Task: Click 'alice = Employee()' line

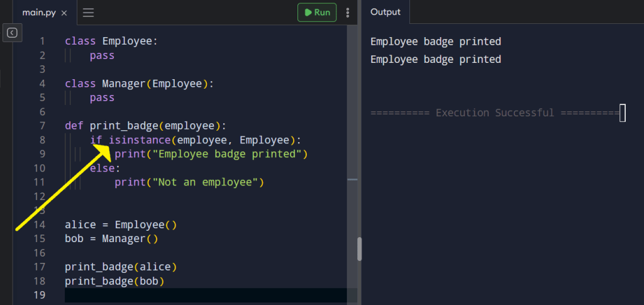Action: [x=121, y=225]
